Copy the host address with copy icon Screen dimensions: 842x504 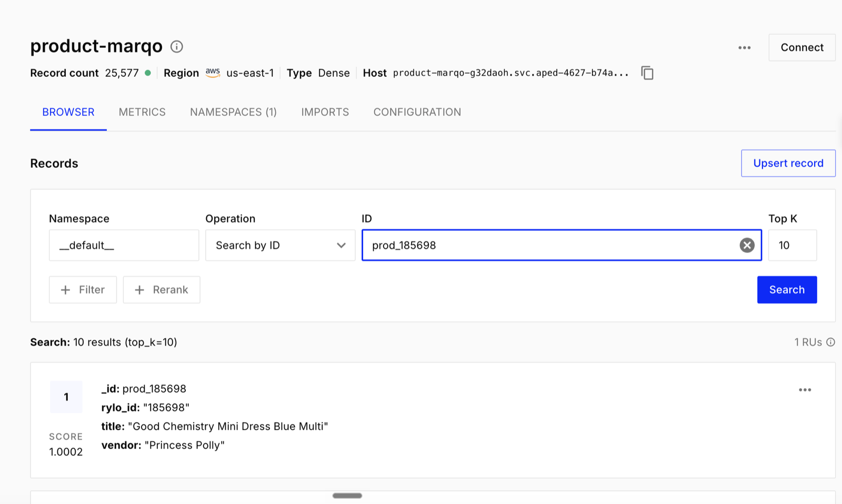point(647,73)
